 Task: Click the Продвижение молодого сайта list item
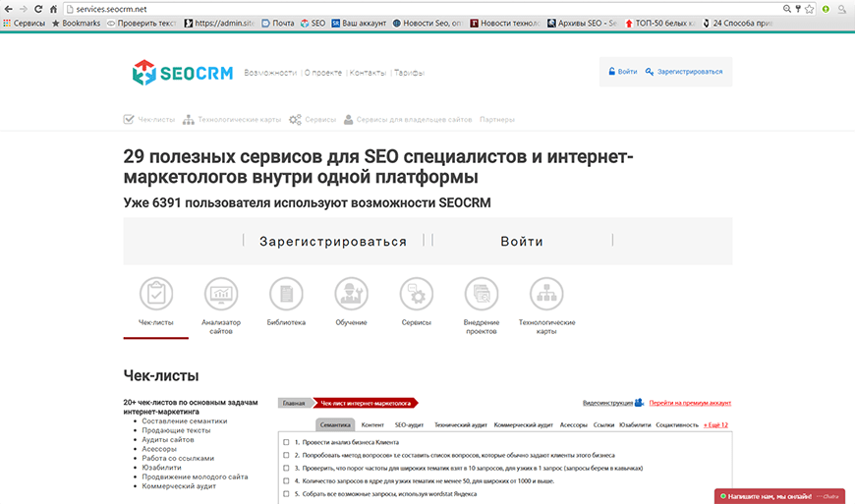click(195, 476)
